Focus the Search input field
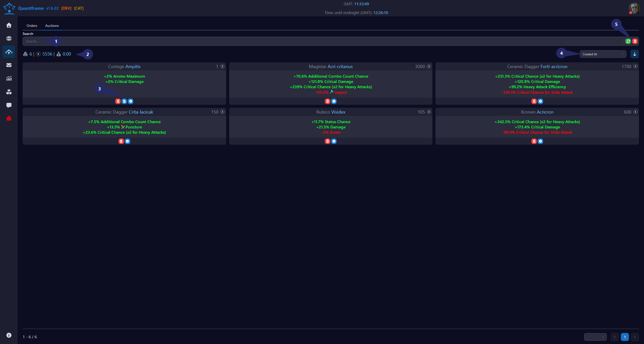This screenshot has height=344, width=644. [x=323, y=41]
